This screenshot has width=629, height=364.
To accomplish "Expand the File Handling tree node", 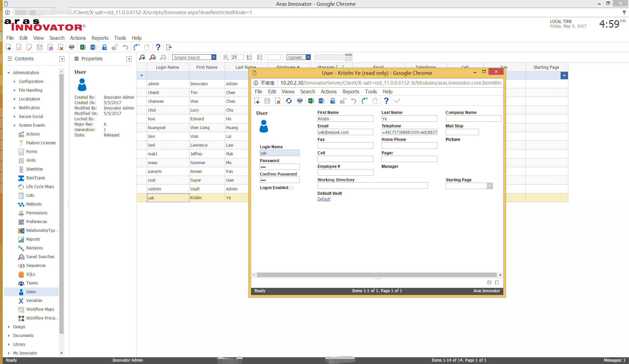I will tap(14, 90).
